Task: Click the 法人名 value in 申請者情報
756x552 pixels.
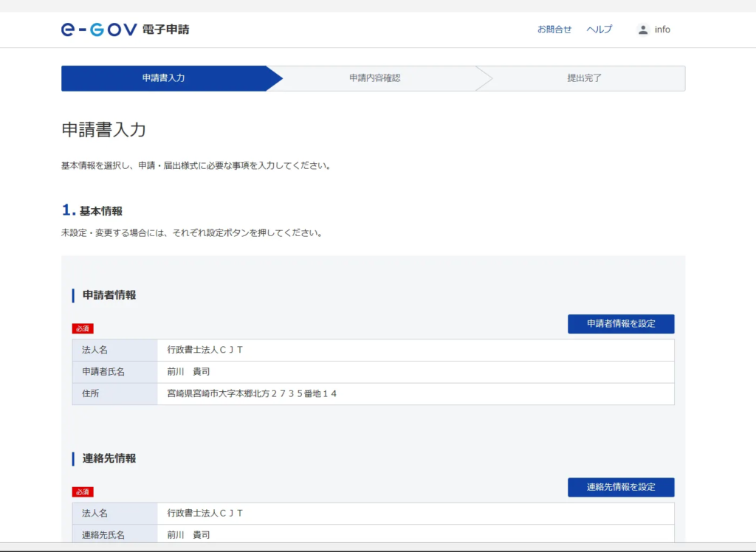Action: tap(205, 350)
